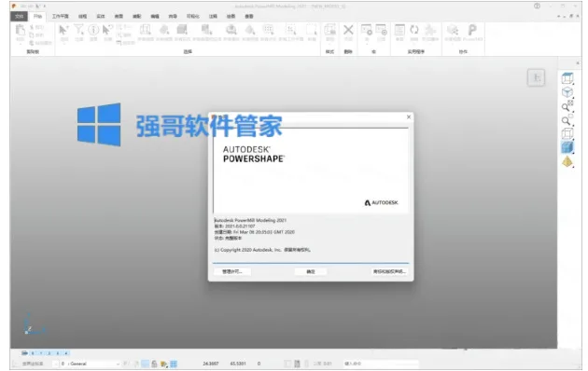The image size is (588, 371).
Task: Click the 管理许可... button in dialog
Action: pyautogui.click(x=232, y=271)
